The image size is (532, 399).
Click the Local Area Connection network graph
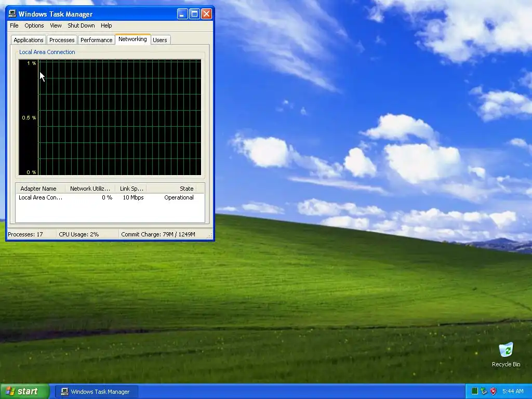click(x=110, y=117)
